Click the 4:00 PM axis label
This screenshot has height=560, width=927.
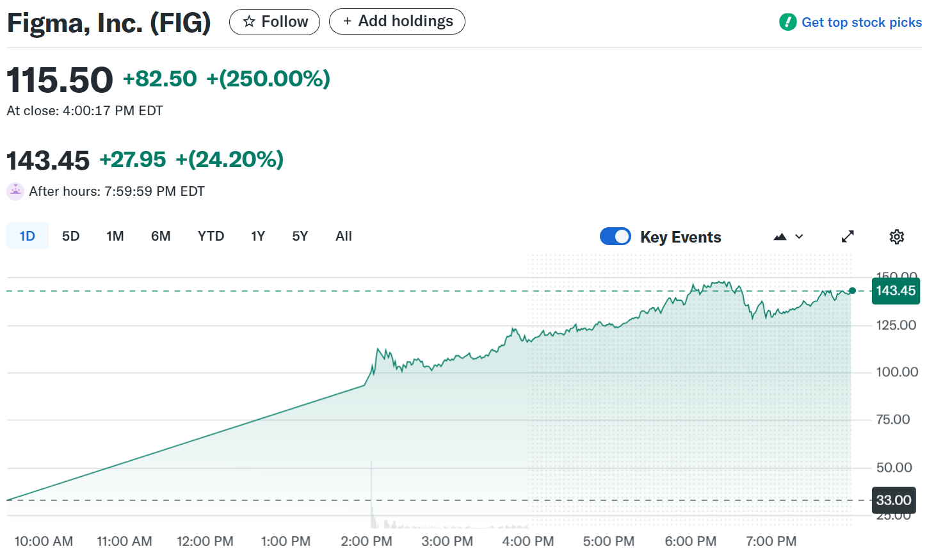pyautogui.click(x=528, y=541)
